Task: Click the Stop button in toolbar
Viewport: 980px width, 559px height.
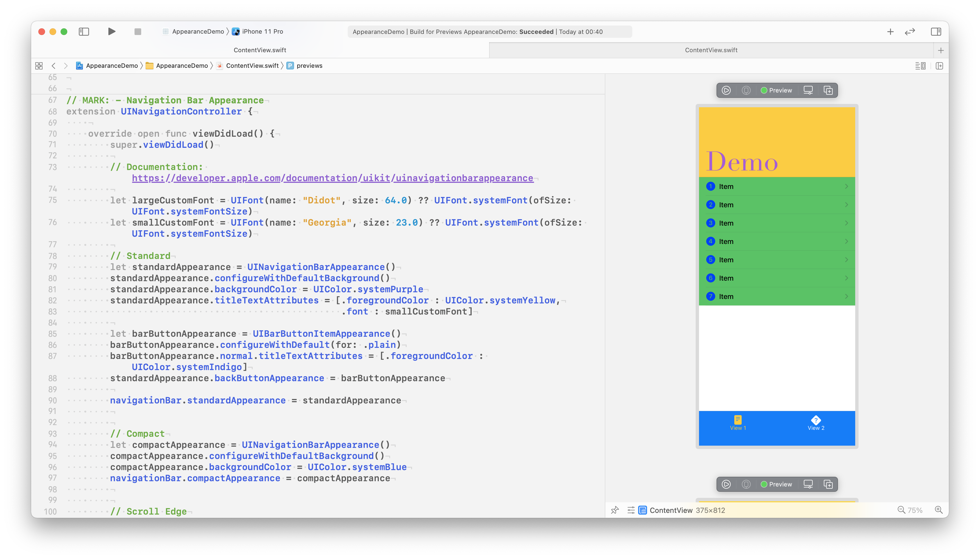Action: (138, 31)
